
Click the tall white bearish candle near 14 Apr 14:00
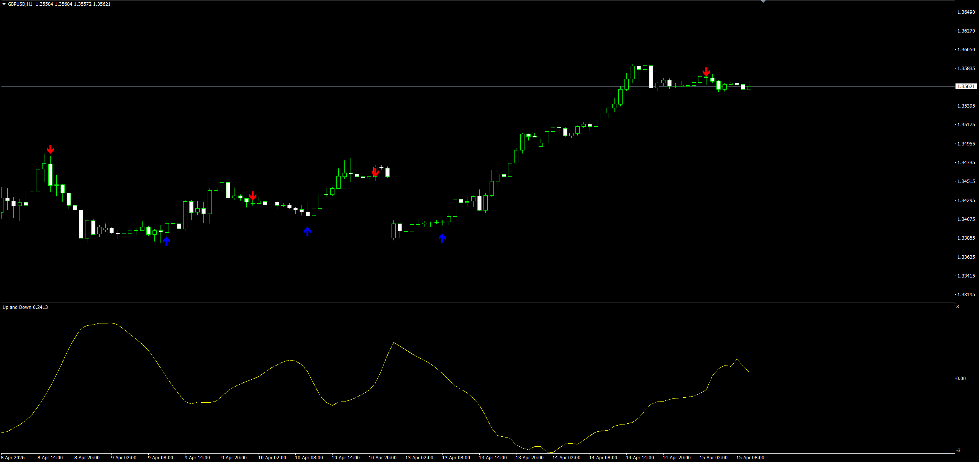[x=651, y=77]
